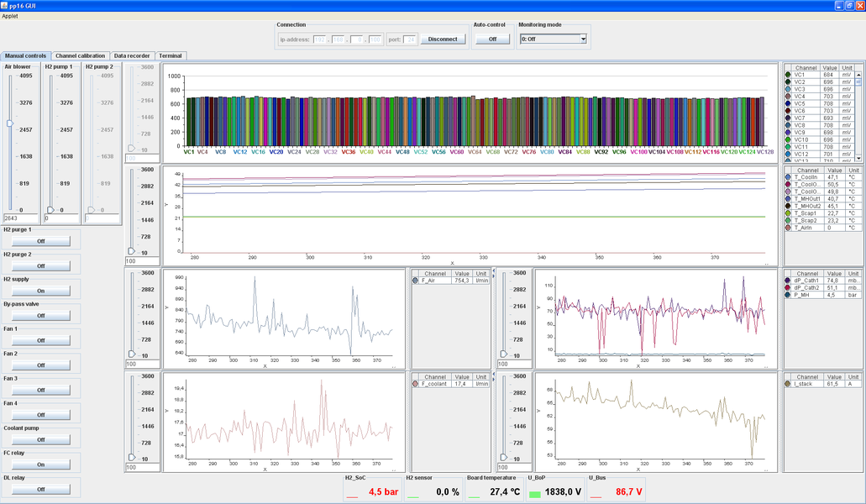Click the splitter arrow beside F_Air table

tap(493, 272)
